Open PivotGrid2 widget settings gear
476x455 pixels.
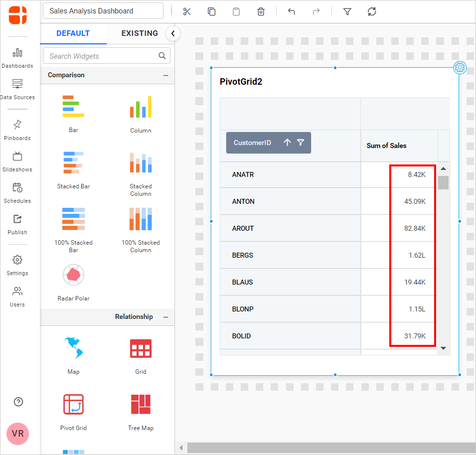pyautogui.click(x=460, y=68)
